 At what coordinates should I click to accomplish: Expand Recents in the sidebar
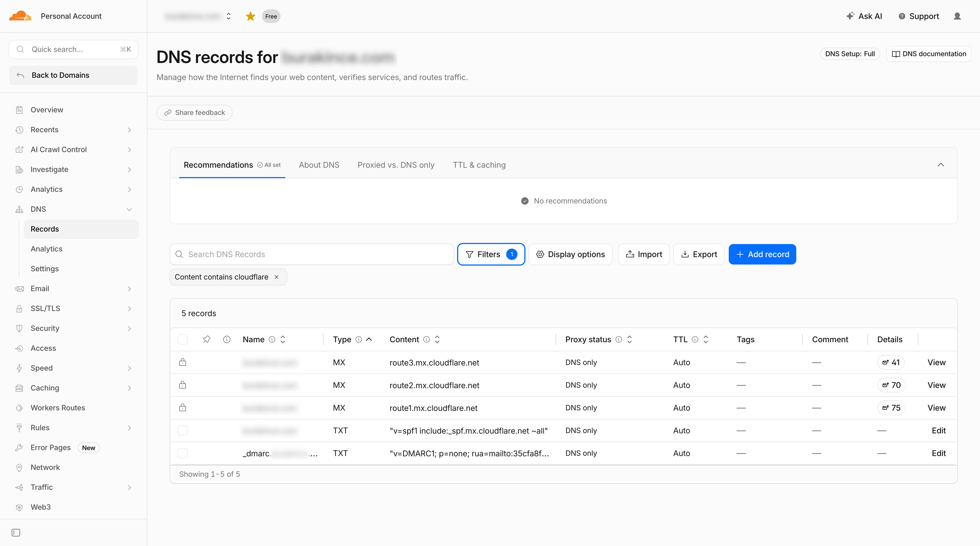click(x=129, y=130)
